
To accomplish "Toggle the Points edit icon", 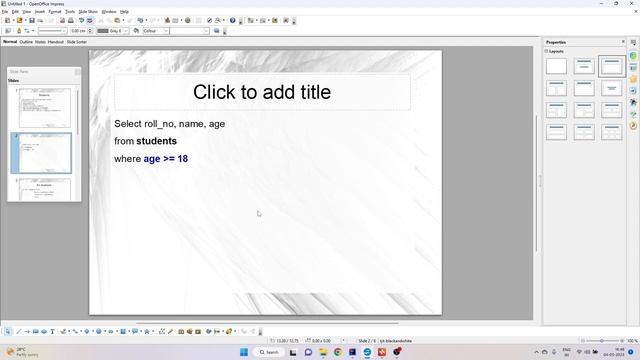I will click(162, 331).
